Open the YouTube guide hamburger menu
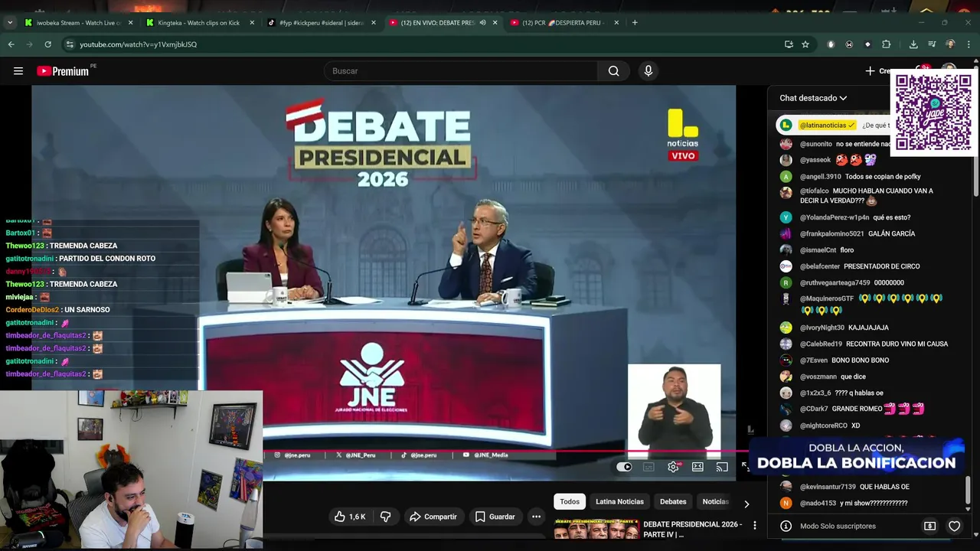The height and width of the screenshot is (551, 980). 18,71
